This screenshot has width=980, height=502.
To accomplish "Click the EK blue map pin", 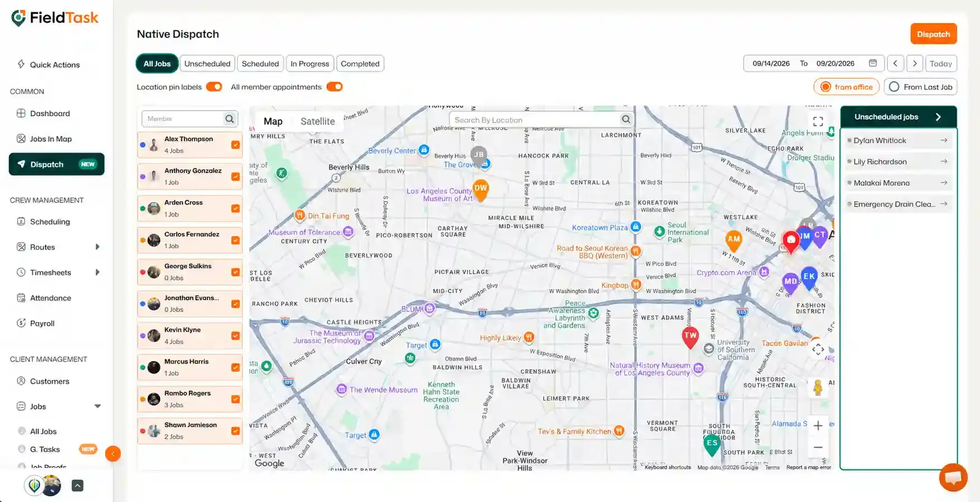I will point(809,278).
